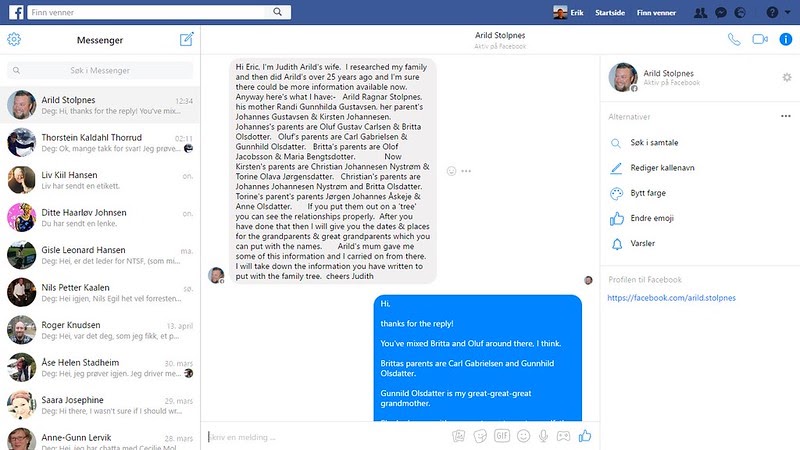Viewport: 800px width, 450px height.
Task: Start a video chat with Arild
Action: coord(760,39)
